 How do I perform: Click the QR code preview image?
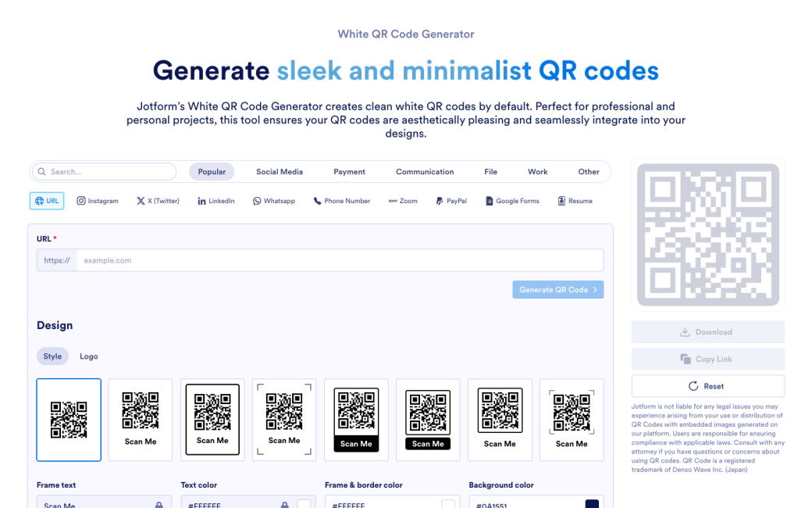point(708,234)
